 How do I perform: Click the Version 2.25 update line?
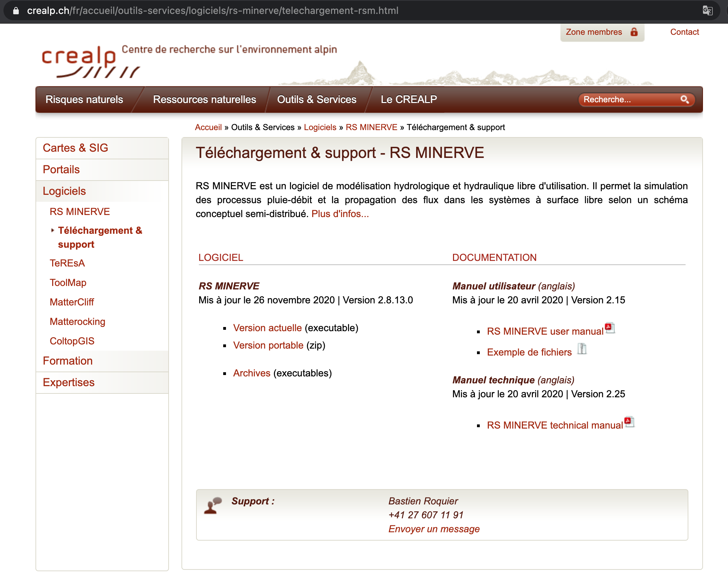[x=539, y=394]
